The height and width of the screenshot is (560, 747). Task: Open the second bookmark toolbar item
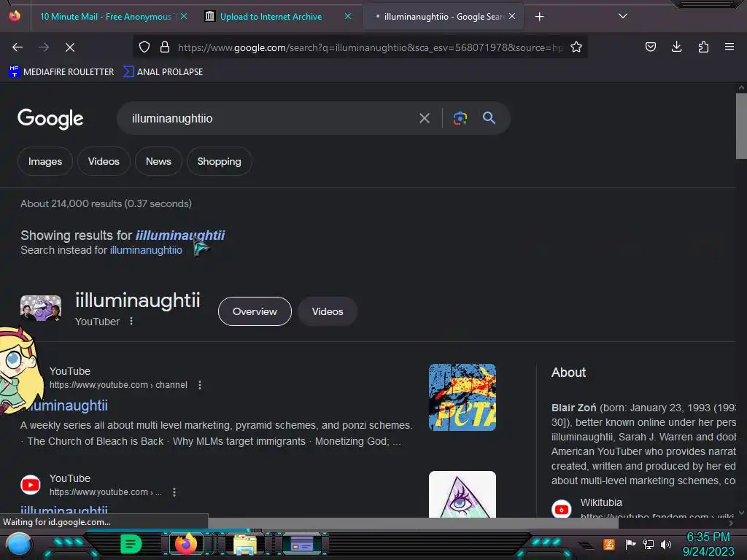click(x=163, y=72)
